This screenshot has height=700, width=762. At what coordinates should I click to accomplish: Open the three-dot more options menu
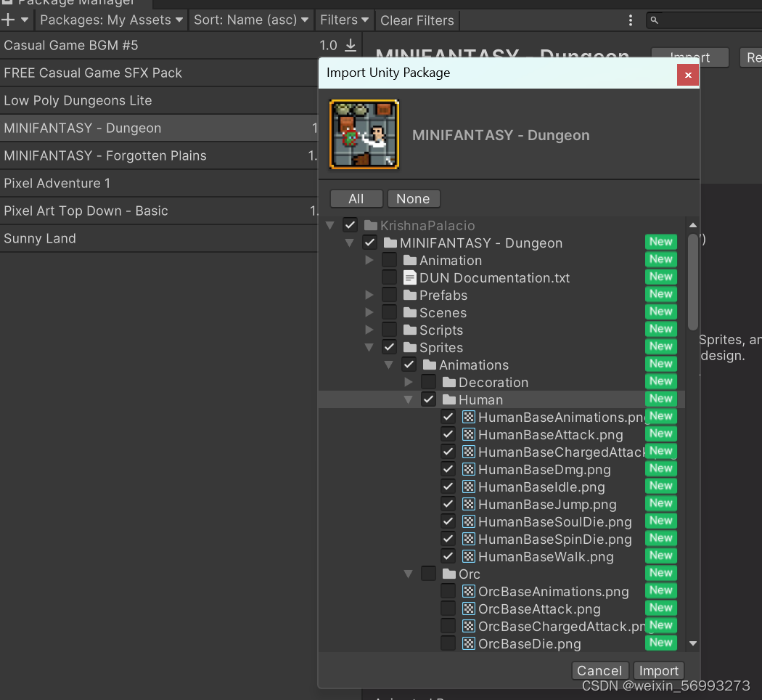631,20
